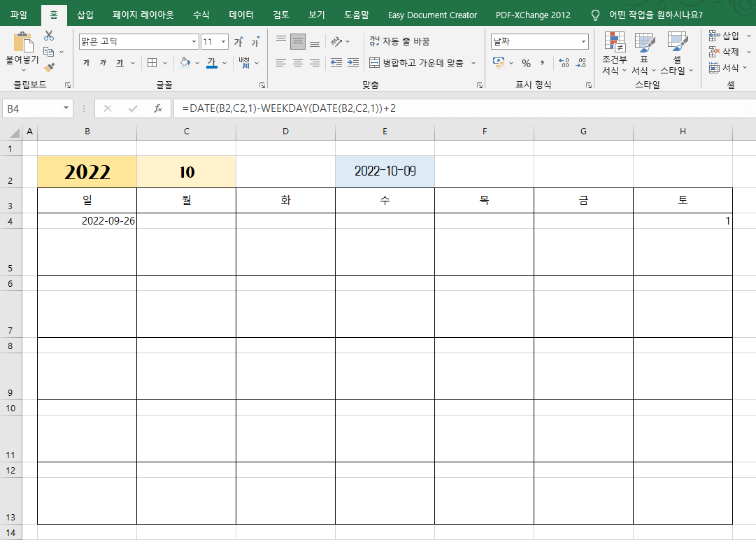756x540 pixels.
Task: Click 삽입 insert cells button
Action: pos(725,36)
